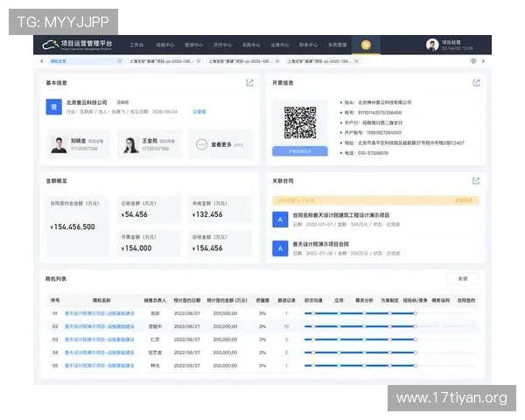Viewport: 525px width, 420px height.
Task: Close the 项目主页 tab with its close icon
Action: click(x=120, y=61)
